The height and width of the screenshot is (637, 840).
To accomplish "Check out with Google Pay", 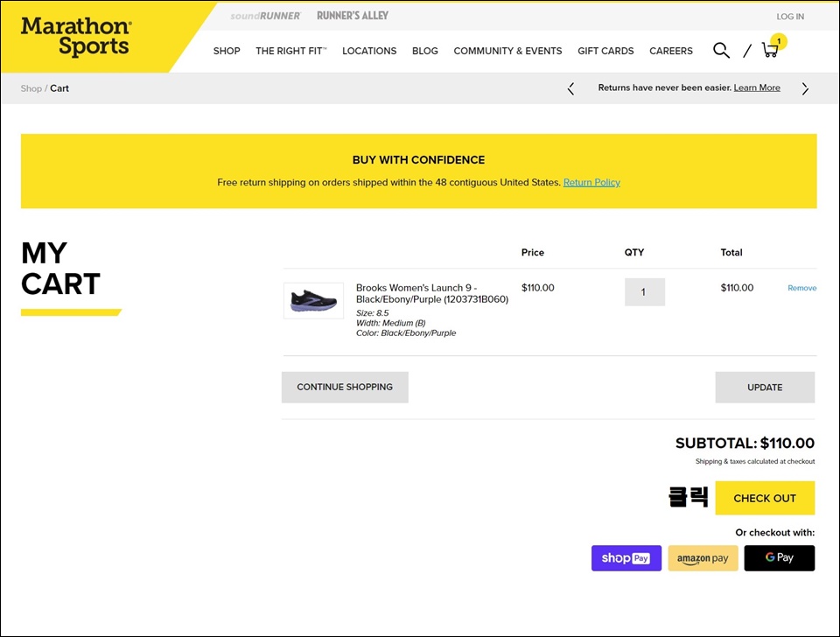I will coord(780,558).
